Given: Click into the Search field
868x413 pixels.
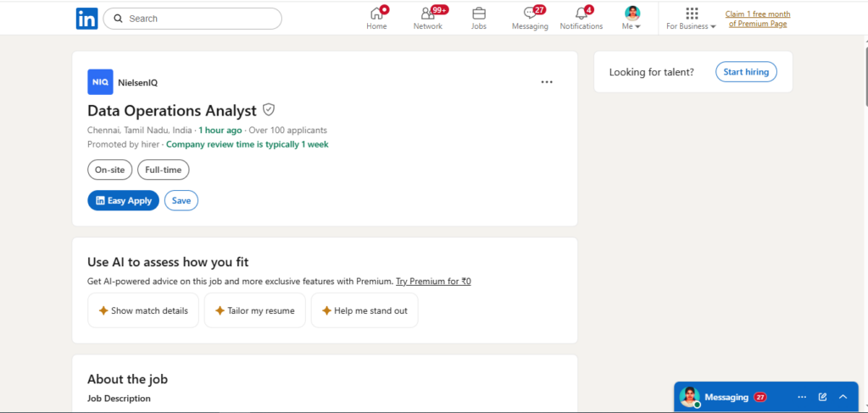Looking at the screenshot, I should tap(192, 19).
